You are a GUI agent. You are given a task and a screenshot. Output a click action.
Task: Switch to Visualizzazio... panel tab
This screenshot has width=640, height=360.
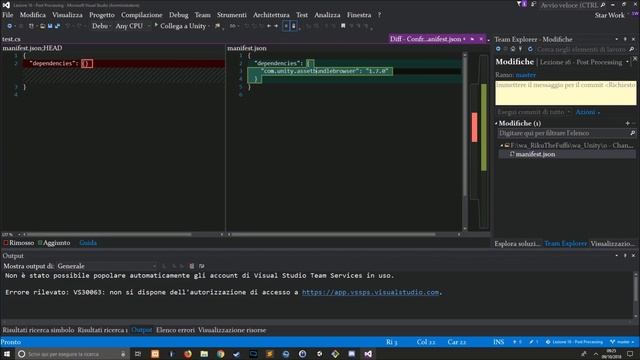tap(612, 244)
